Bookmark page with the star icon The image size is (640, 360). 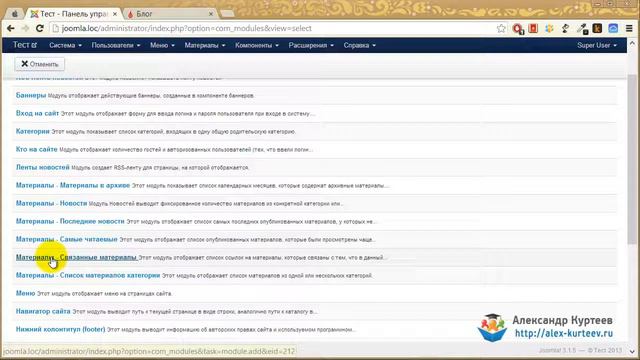[501, 29]
